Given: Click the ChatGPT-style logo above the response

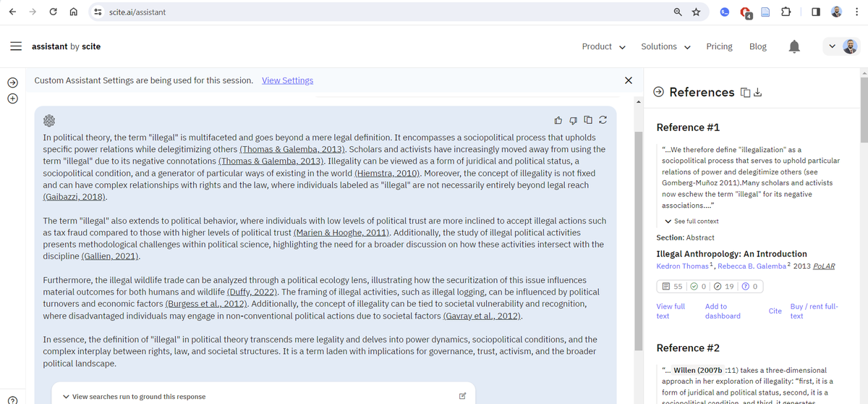Looking at the screenshot, I should (x=49, y=120).
